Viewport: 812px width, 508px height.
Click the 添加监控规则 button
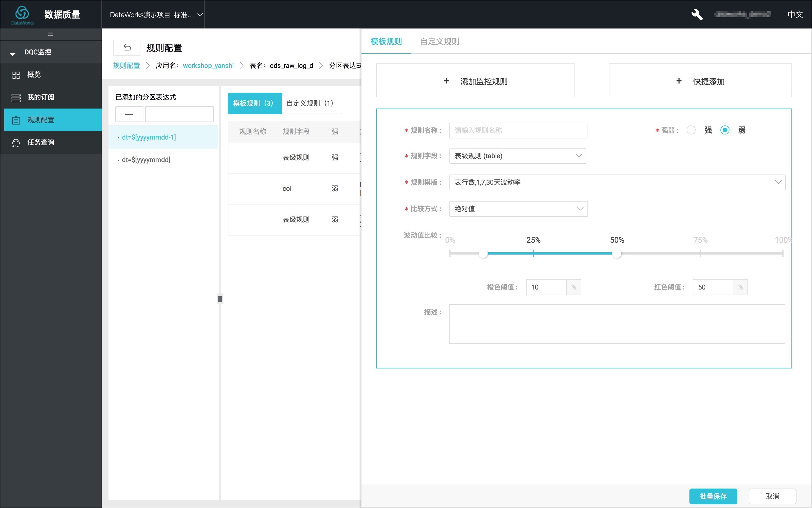(x=475, y=81)
